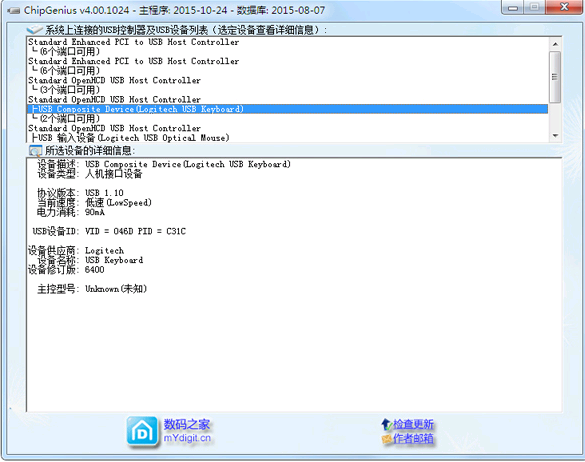585x462 pixels.
Task: Minimize the ChipGenius window
Action: pos(513,8)
